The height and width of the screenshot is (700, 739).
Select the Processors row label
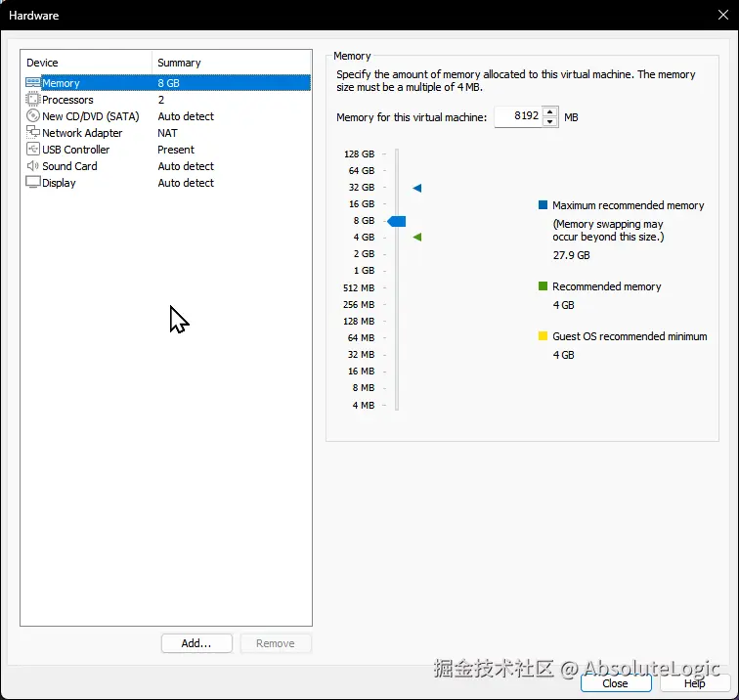tap(67, 100)
